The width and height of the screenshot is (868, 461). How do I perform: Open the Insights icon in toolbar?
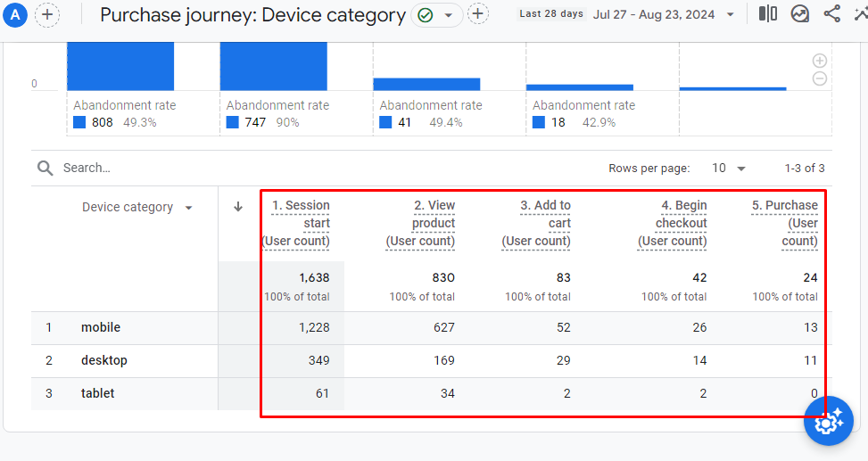click(800, 13)
